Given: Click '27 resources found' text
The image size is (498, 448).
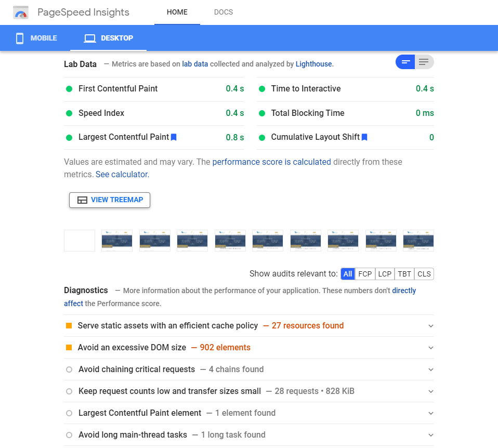Looking at the screenshot, I should 307,326.
